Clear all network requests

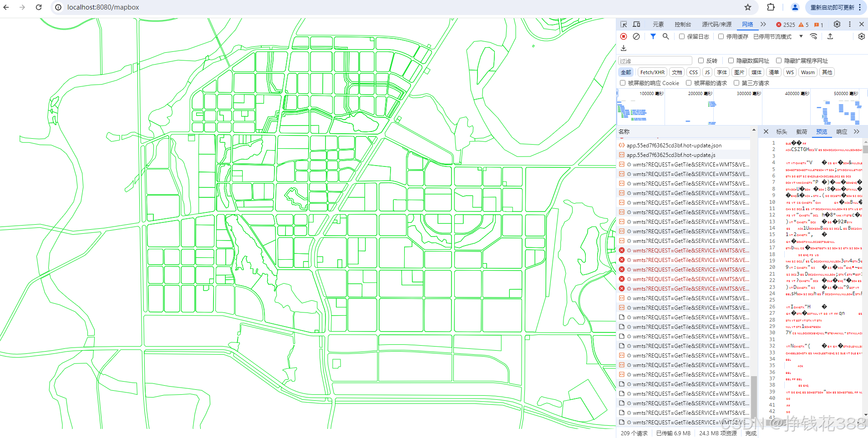(x=636, y=36)
